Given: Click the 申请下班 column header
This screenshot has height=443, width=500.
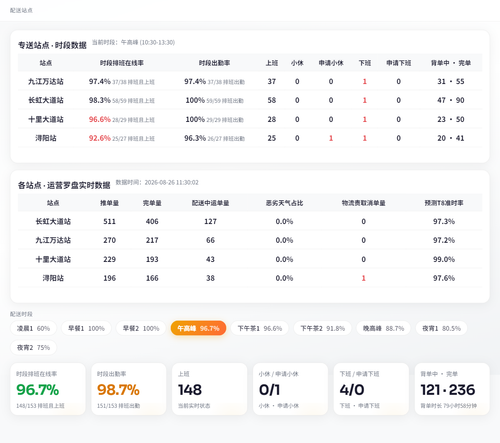Looking at the screenshot, I should point(399,63).
